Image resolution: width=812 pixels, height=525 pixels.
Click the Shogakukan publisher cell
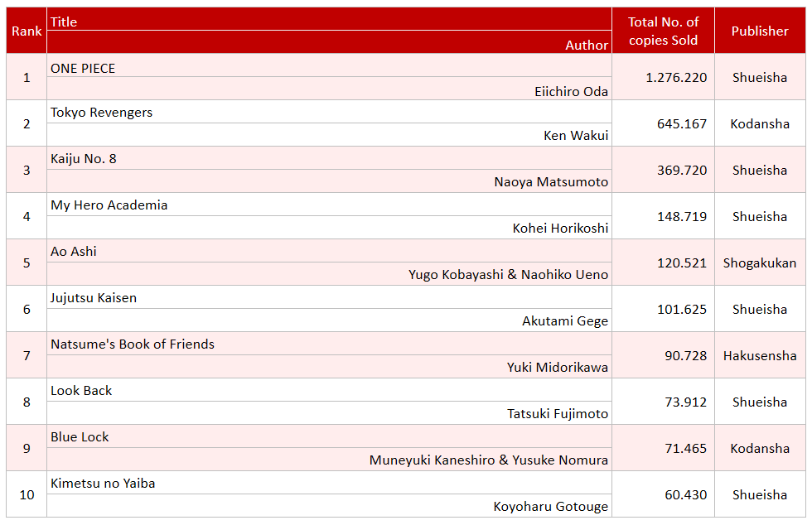click(760, 263)
